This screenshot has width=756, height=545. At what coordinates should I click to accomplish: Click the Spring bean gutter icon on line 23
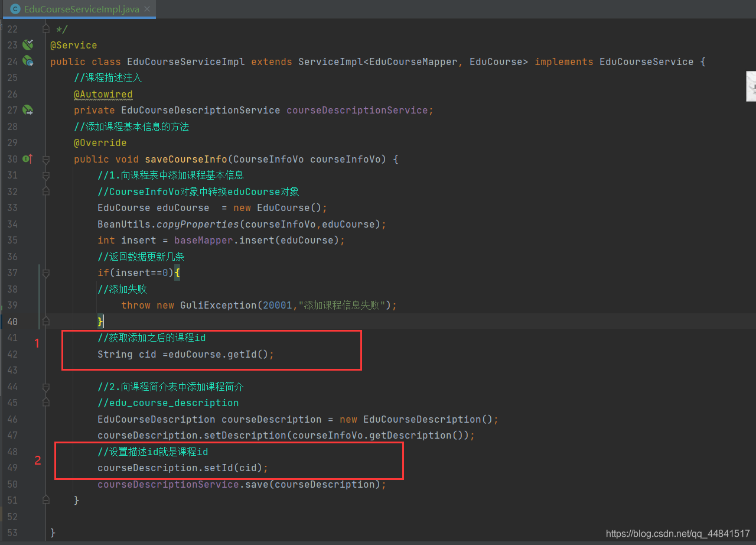click(x=27, y=45)
